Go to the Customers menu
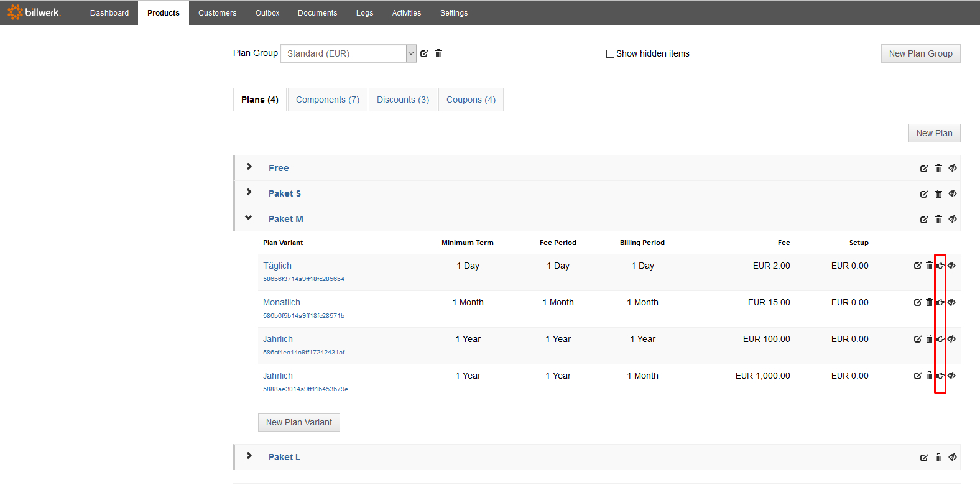Image resolution: width=980 pixels, height=500 pixels. (218, 13)
